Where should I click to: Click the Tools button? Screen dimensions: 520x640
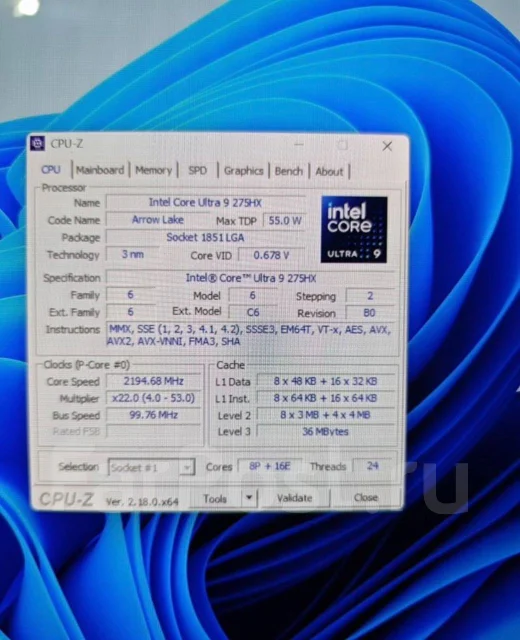click(215, 499)
